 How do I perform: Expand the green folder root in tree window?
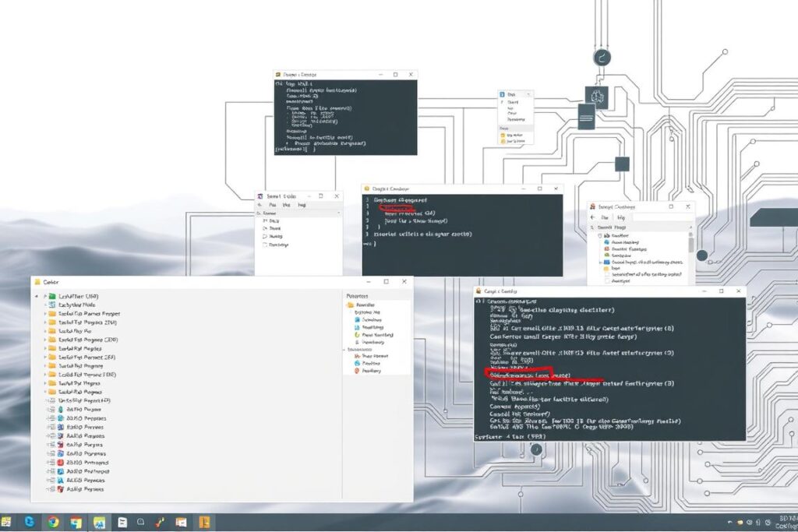[44, 296]
